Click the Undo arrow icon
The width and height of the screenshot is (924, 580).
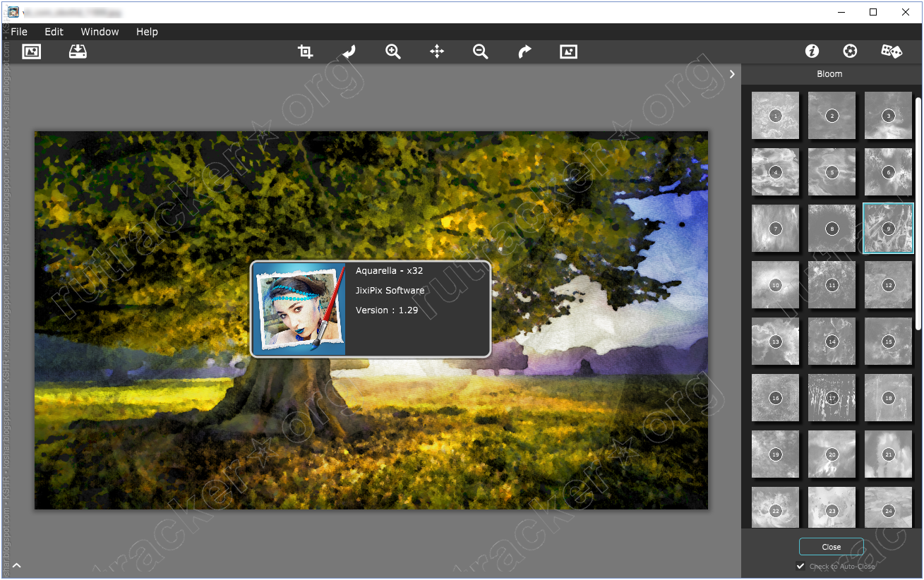[x=349, y=52]
